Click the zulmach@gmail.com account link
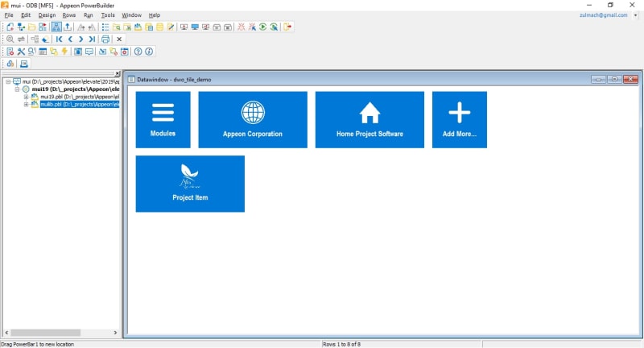The height and width of the screenshot is (348, 644). coord(603,15)
